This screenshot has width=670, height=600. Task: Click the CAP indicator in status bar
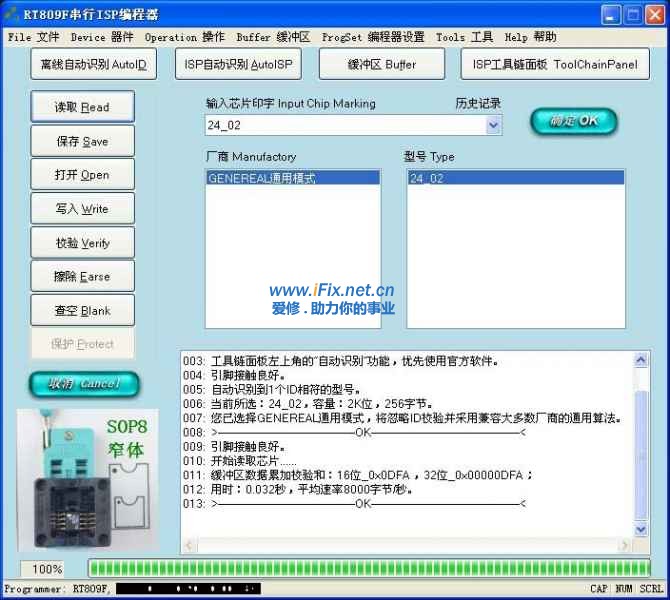[x=599, y=589]
